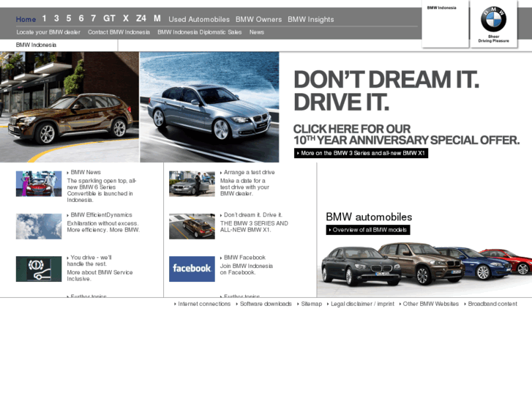
Task: Open the 7 Series menu item
Action: (x=94, y=18)
